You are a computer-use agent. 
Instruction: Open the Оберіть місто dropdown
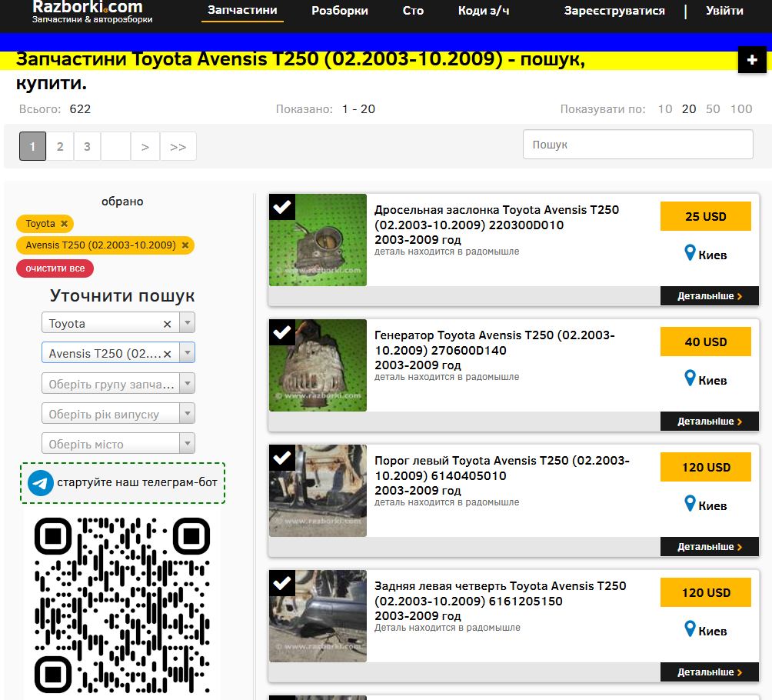118,444
